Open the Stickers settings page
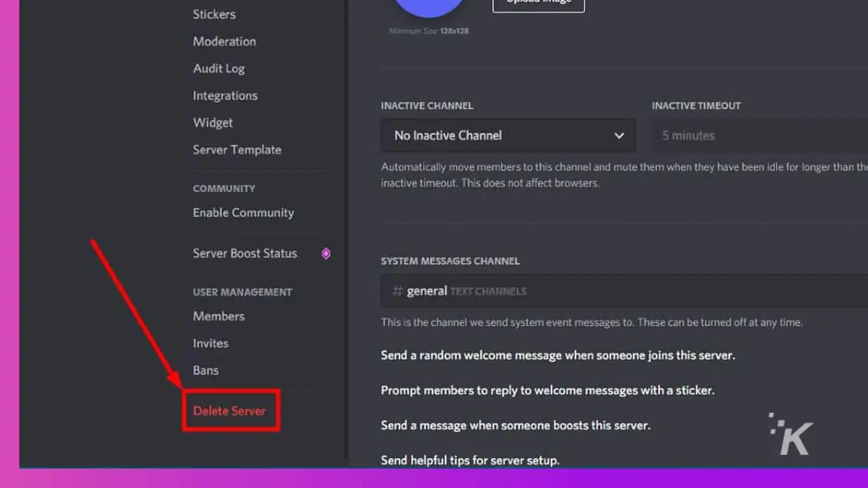This screenshot has height=488, width=868. [x=214, y=15]
